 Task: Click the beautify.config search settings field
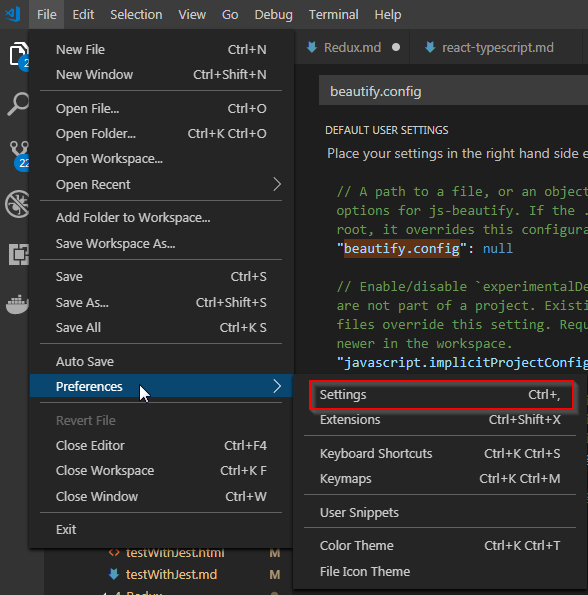453,91
